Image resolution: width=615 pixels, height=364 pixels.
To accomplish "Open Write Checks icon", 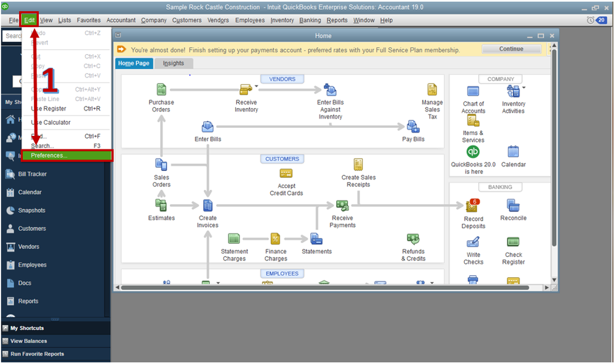I will coord(473,242).
